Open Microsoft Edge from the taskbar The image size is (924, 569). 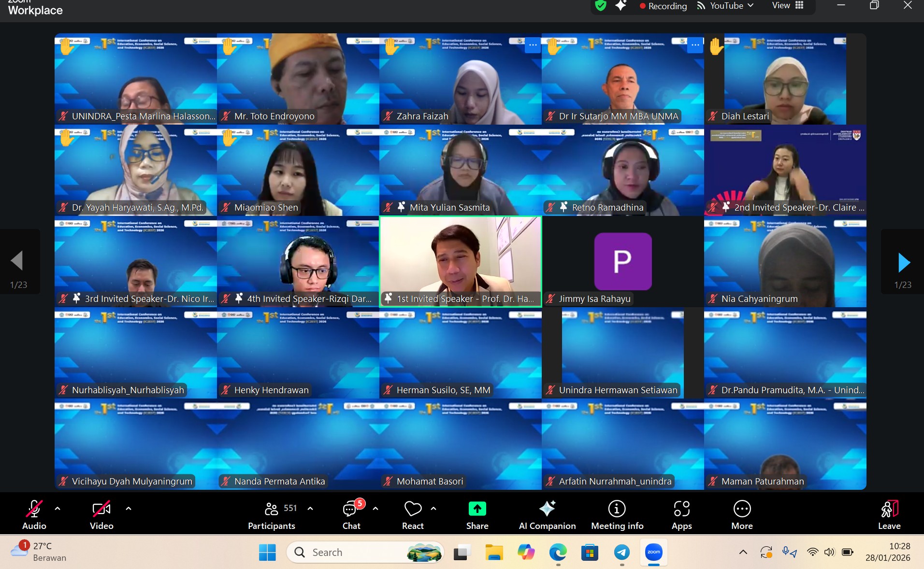(558, 553)
